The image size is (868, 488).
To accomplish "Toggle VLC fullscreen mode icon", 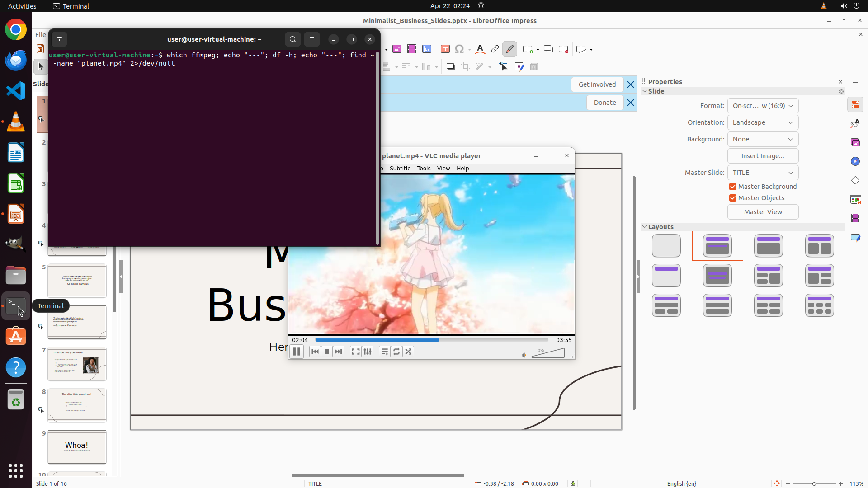I will [x=355, y=352].
